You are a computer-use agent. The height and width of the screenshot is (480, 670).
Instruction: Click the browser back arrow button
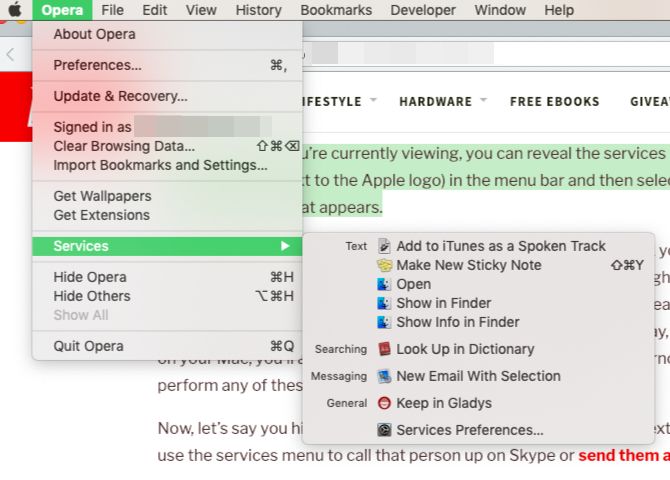pyautogui.click(x=10, y=54)
